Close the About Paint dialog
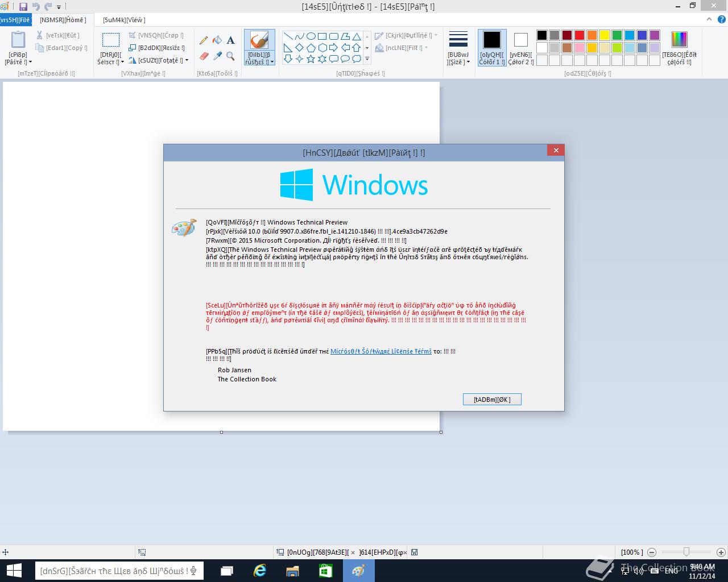 (556, 150)
